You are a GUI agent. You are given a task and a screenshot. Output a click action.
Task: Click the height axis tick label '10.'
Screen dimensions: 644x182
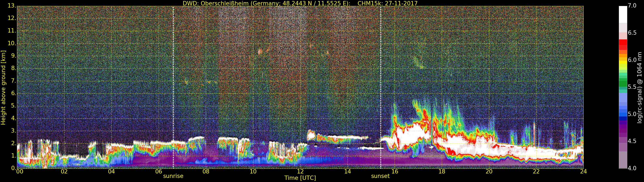tap(12, 43)
